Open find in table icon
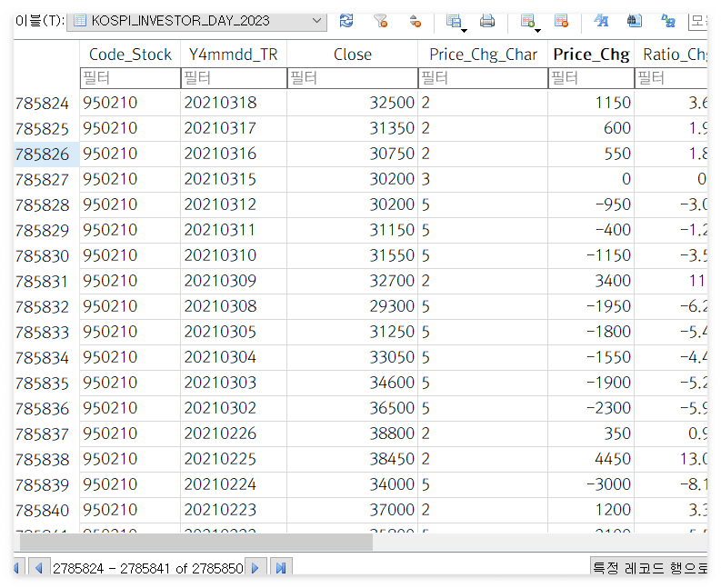 point(635,21)
